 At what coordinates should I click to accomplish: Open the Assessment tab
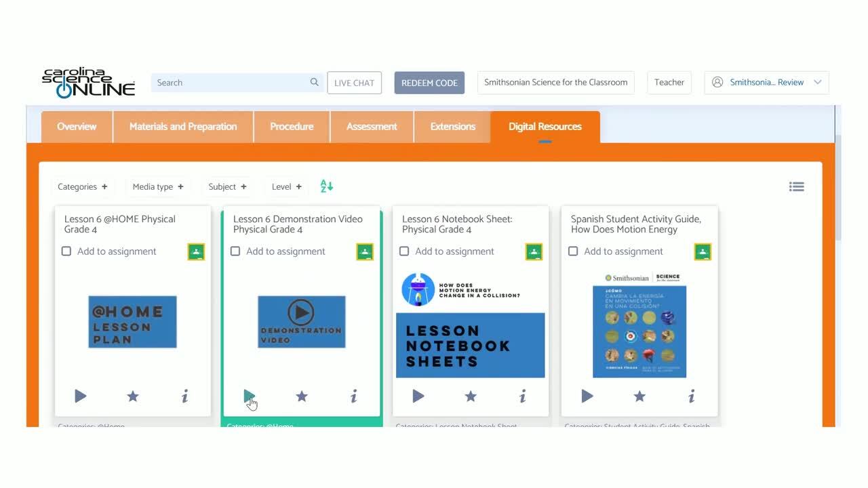(372, 127)
